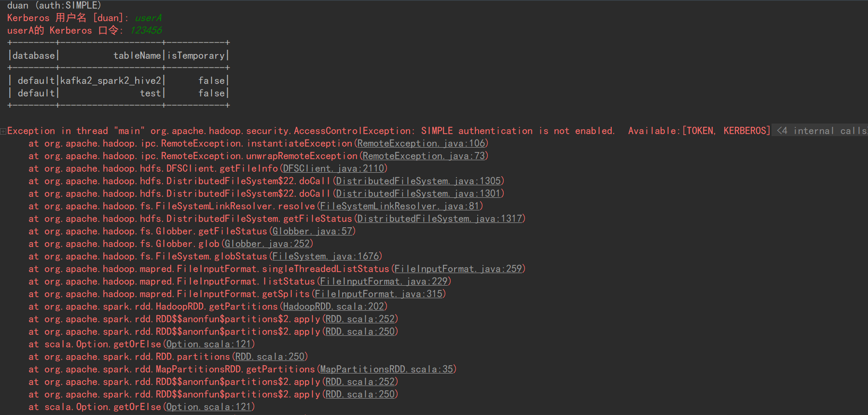
Task: Open the Globber.java:57 link
Action: (313, 231)
